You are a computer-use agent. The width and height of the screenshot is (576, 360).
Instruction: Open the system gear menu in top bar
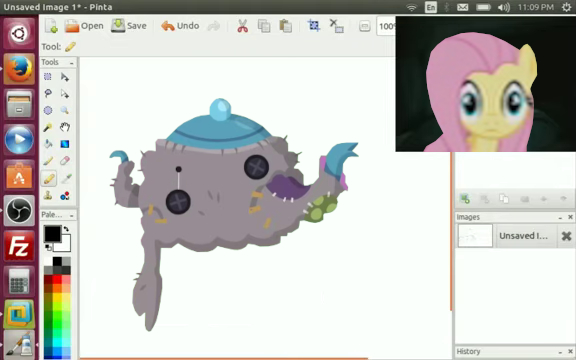coord(567,7)
